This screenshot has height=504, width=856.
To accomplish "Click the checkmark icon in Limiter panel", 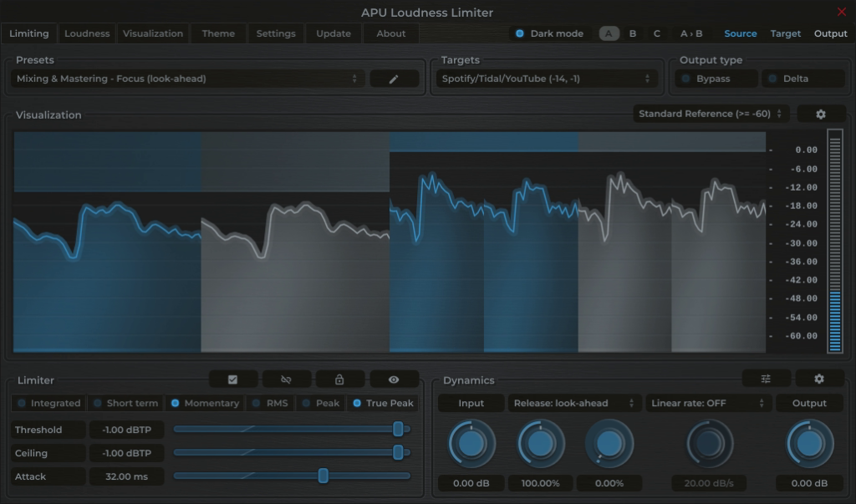I will (233, 379).
